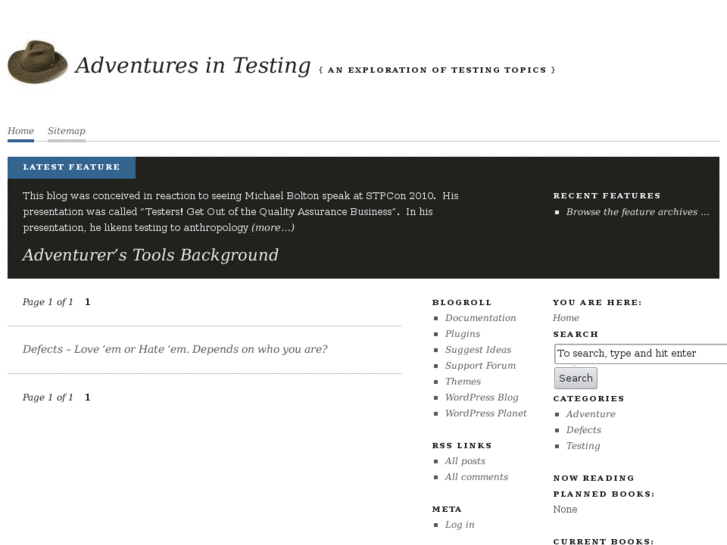Open the Adventurer's Tools Background post
Screen dimensions: 727x545
click(x=150, y=255)
